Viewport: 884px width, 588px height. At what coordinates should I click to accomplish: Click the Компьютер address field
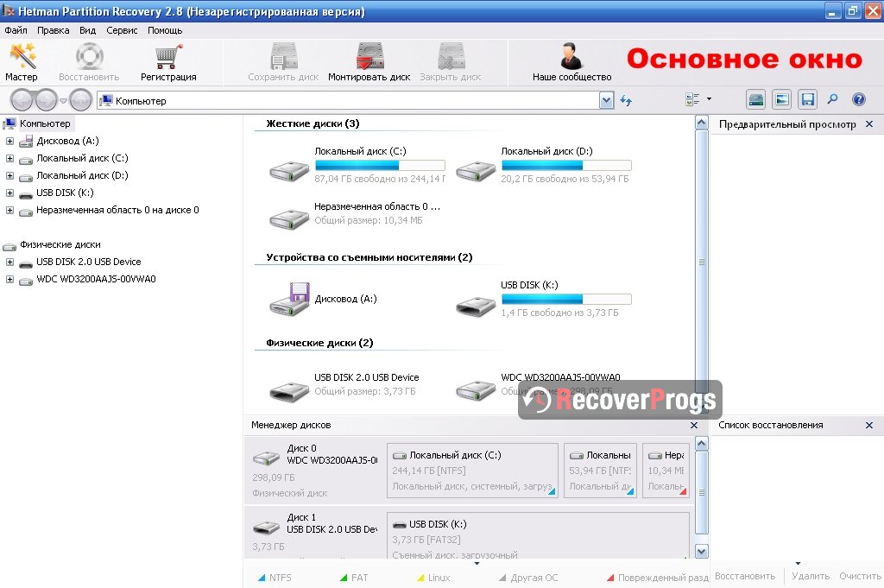click(x=348, y=101)
